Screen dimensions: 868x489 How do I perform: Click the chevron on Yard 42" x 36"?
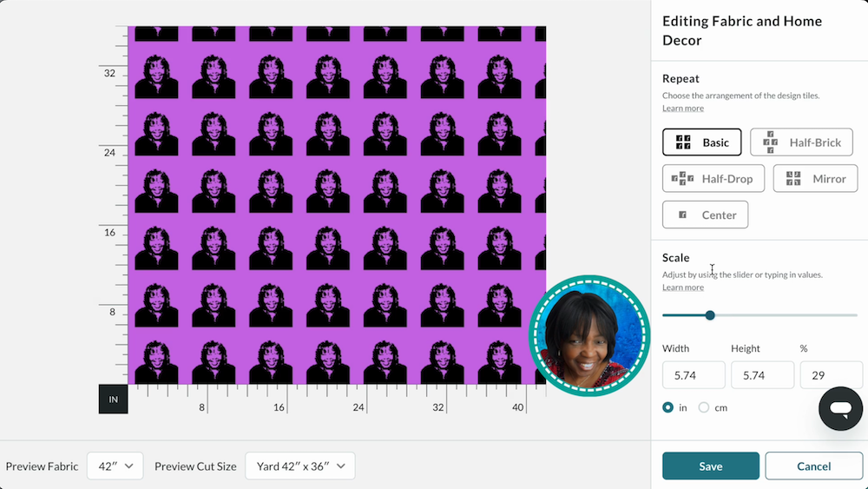pos(341,466)
